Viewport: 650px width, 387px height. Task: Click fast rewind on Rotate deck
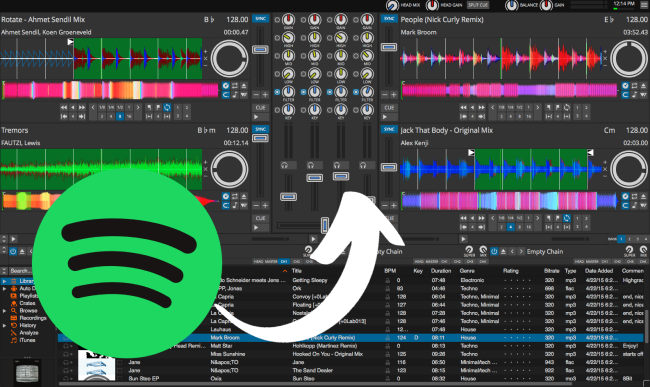pos(64,107)
